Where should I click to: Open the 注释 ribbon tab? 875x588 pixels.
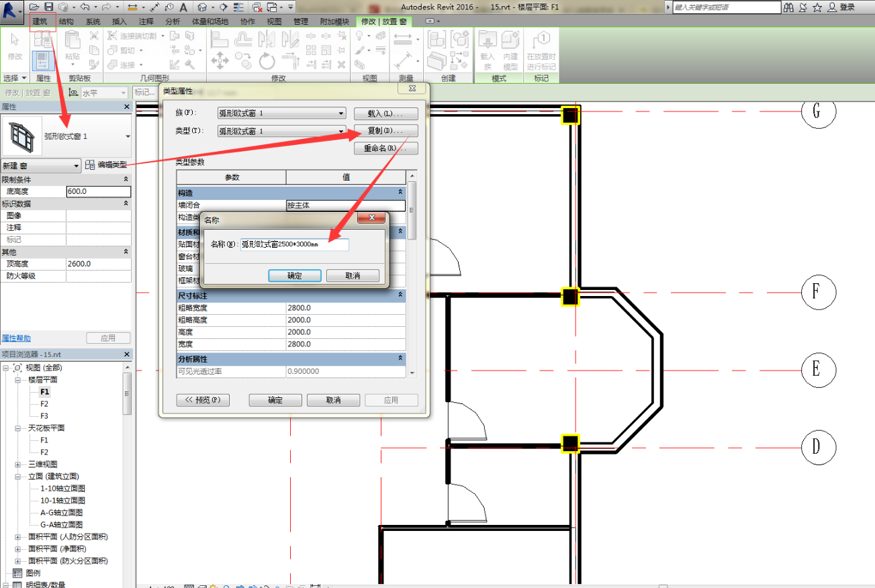pos(146,21)
